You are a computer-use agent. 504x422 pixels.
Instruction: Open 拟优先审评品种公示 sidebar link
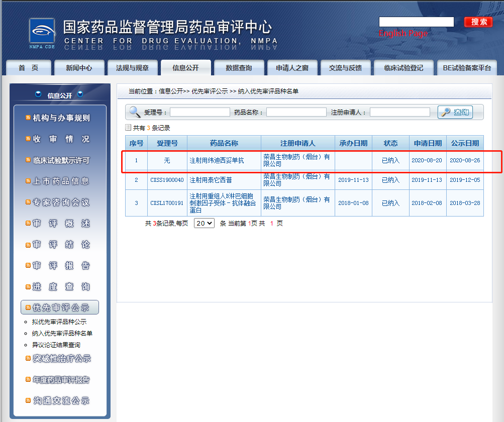(x=59, y=322)
